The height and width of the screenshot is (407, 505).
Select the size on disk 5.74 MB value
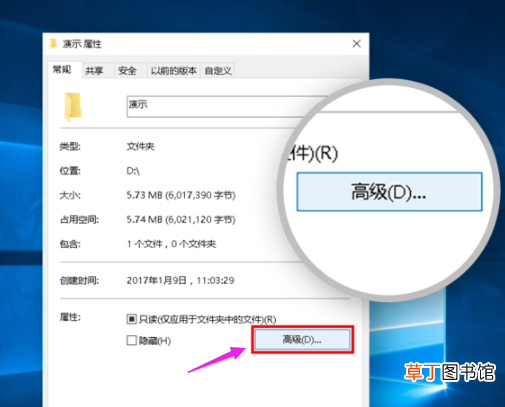(x=181, y=220)
